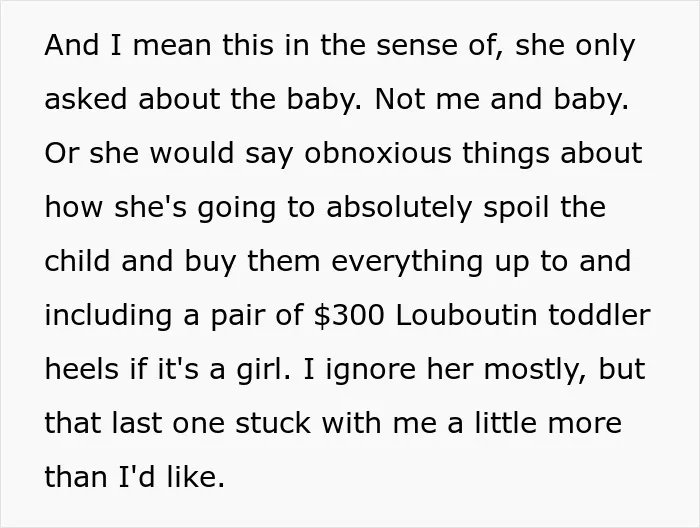Click the word "Louboutin" in the text
The width and height of the screenshot is (700, 528).
466,315
